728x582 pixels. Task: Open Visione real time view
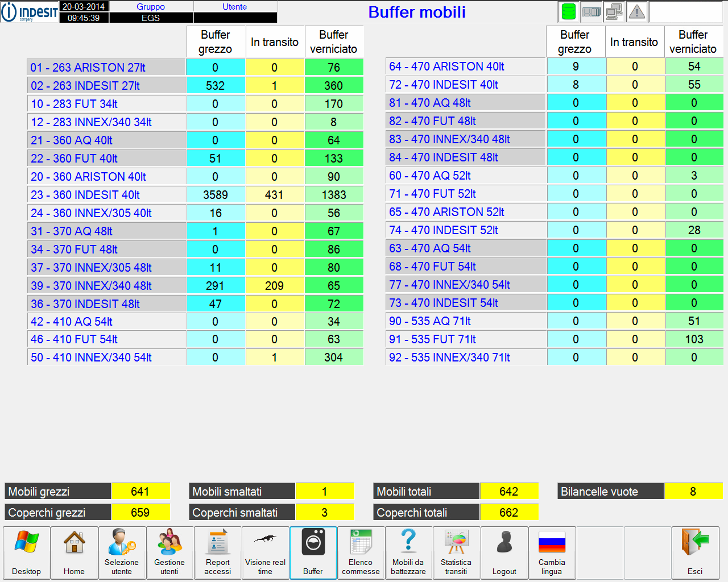(266, 552)
